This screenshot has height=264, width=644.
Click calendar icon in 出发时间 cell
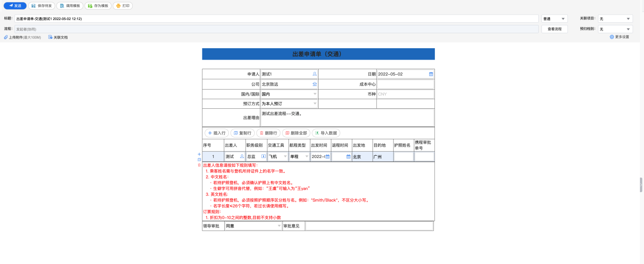coord(327,157)
